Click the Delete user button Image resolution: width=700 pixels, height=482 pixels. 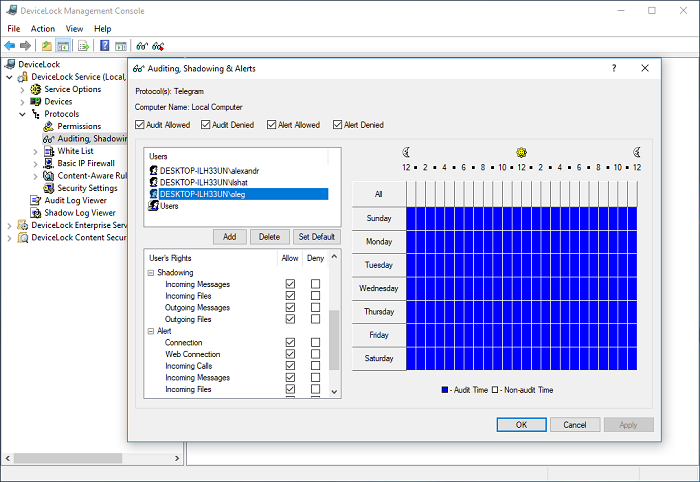(x=269, y=237)
